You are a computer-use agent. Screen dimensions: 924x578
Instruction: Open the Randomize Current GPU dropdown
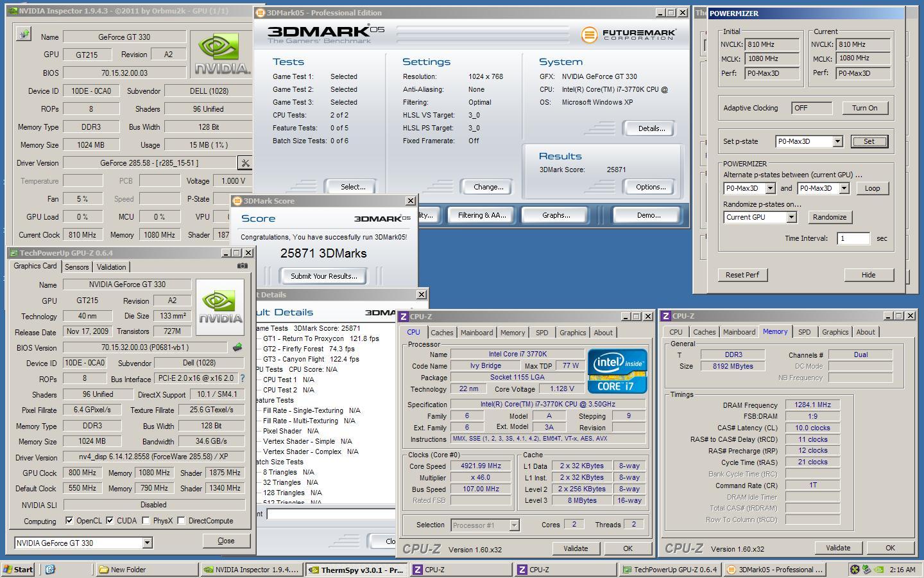pyautogui.click(x=791, y=217)
